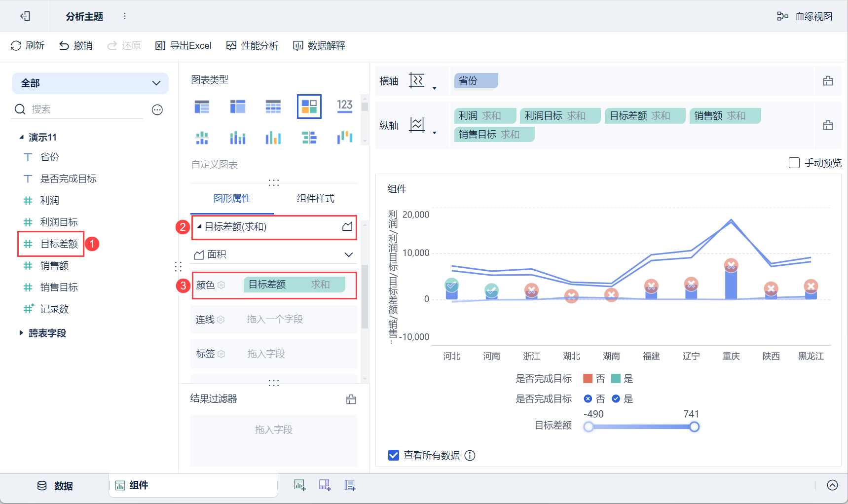This screenshot has width=848, height=504.
Task: Select the 是否完成目标 field in the list
Action: tap(68, 179)
